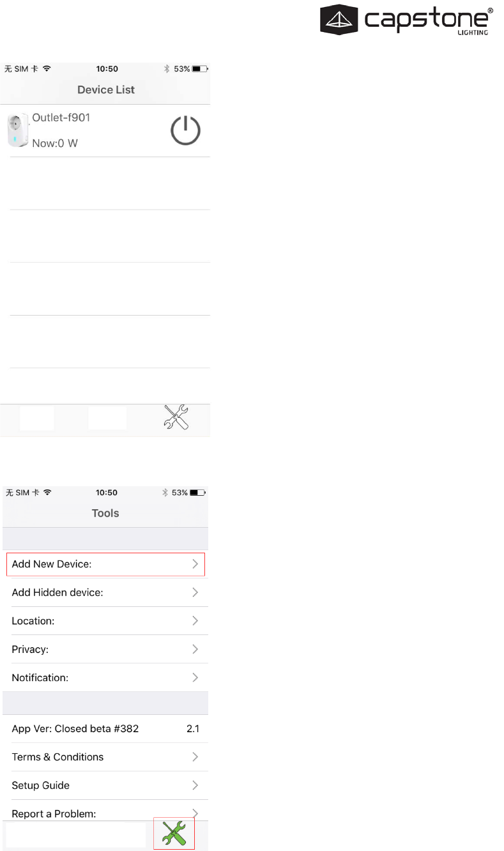Tap the chevron next to Privacy

click(195, 649)
